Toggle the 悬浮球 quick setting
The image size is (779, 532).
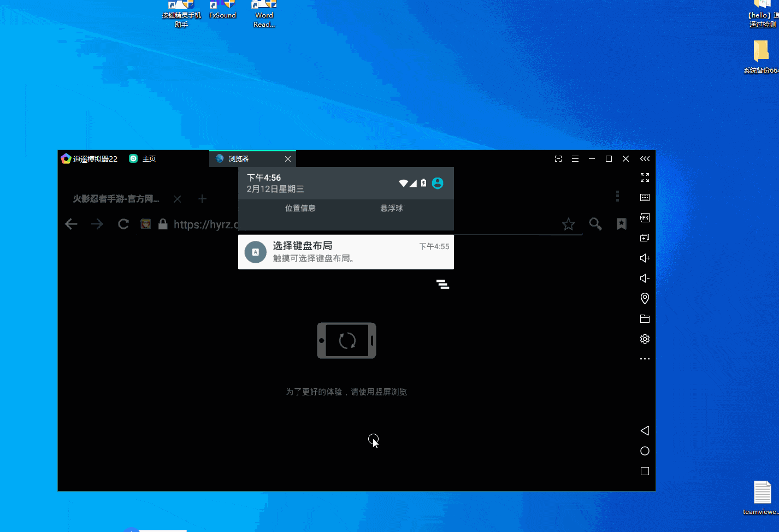point(391,208)
